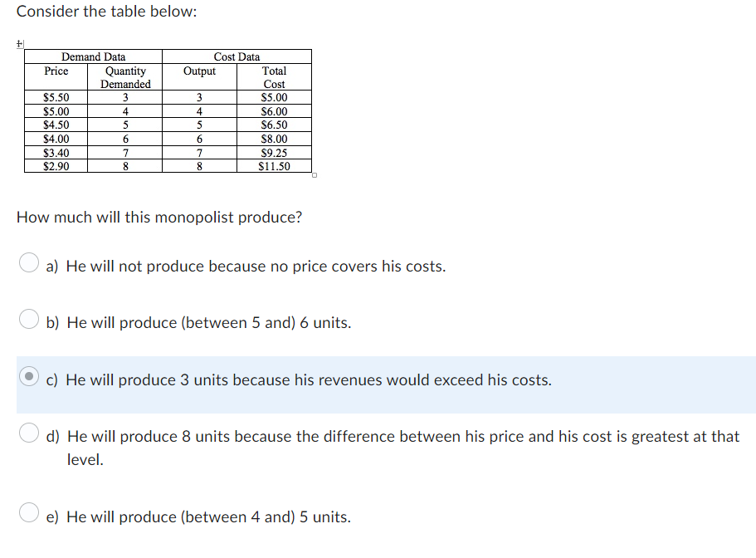Choose option b about producing between 5 and 6 units
Image resolution: width=756 pixels, height=558 pixels.
pyautogui.click(x=28, y=318)
